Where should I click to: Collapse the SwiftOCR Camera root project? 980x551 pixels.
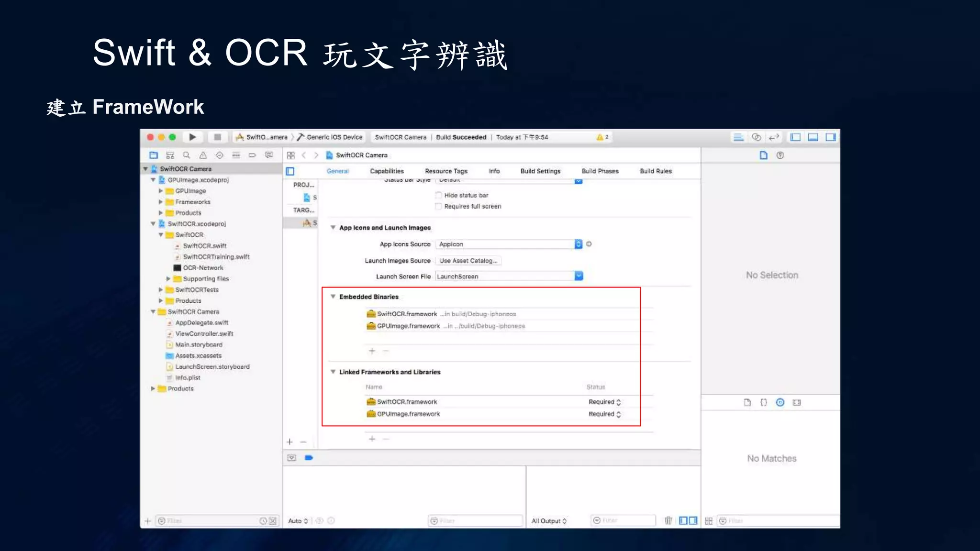coord(145,169)
